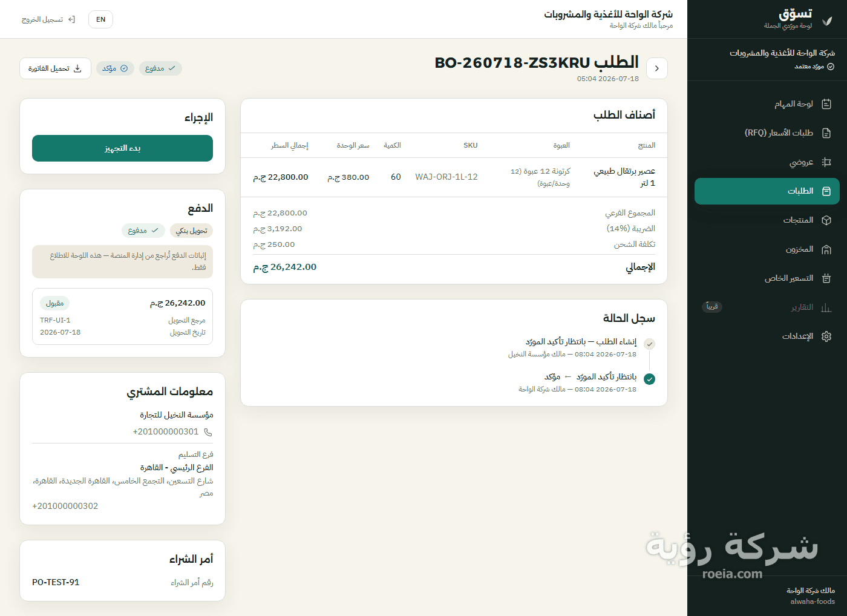Go to عروضي in the sidebar
847x616 pixels.
point(767,162)
